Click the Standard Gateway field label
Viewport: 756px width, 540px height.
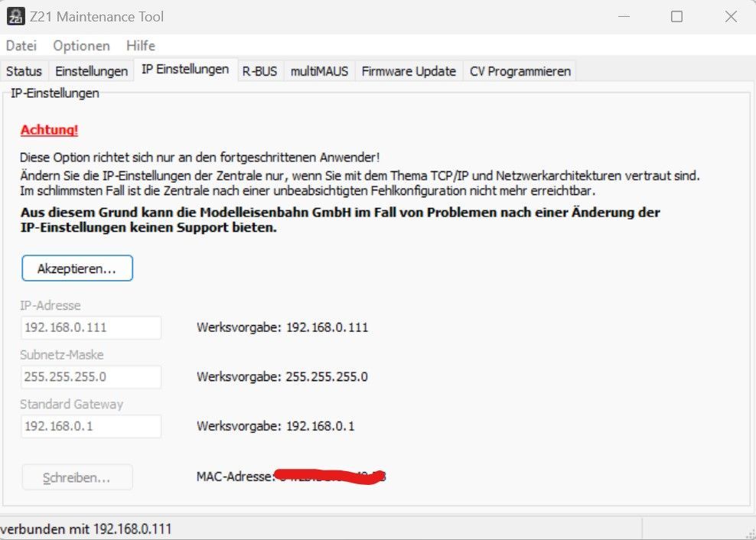coord(71,404)
